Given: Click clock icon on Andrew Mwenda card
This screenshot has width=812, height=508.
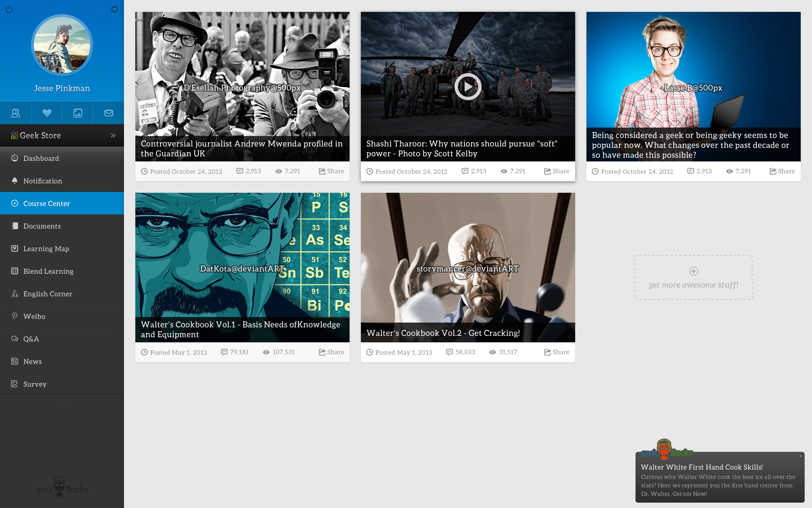Looking at the screenshot, I should (144, 171).
